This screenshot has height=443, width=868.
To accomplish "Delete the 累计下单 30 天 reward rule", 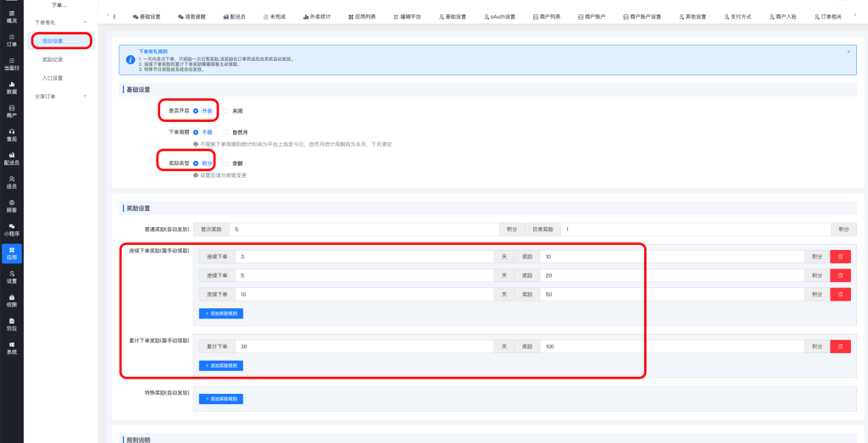I will tap(840, 346).
